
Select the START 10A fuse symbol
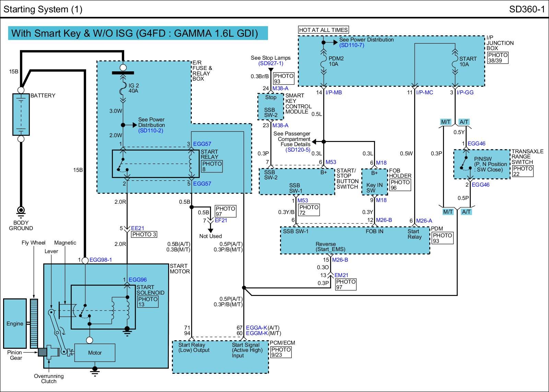coord(455,62)
